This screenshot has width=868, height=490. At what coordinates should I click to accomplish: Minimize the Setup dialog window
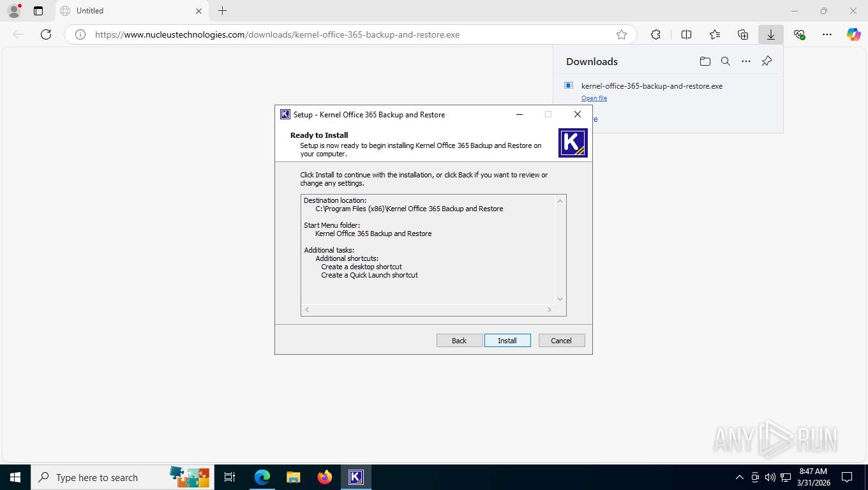click(520, 114)
